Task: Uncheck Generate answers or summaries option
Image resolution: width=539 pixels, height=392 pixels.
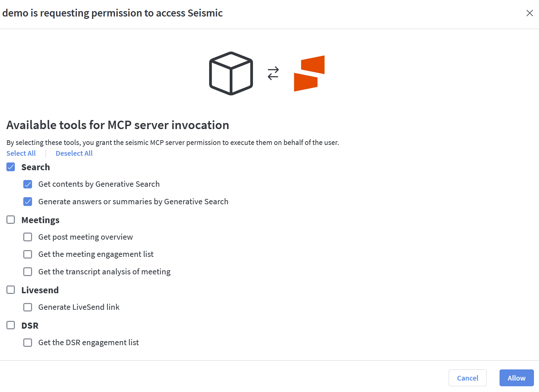Action: pyautogui.click(x=28, y=202)
